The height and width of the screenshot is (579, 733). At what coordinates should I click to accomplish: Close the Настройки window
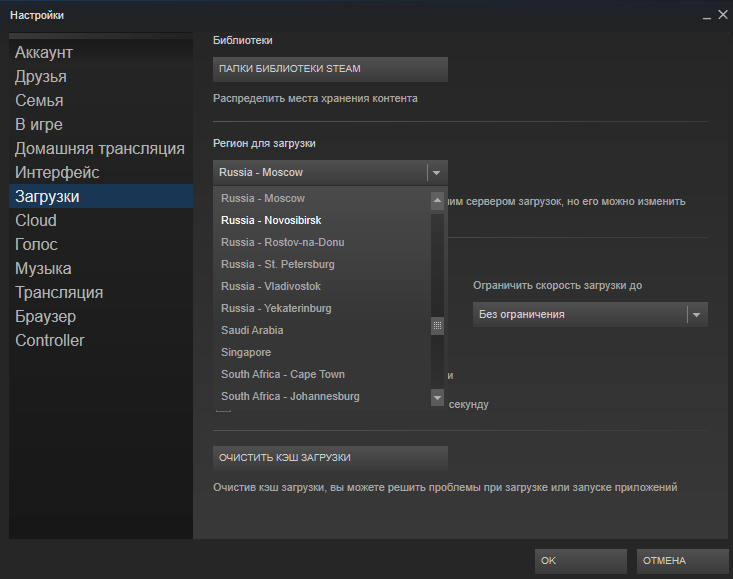[723, 15]
